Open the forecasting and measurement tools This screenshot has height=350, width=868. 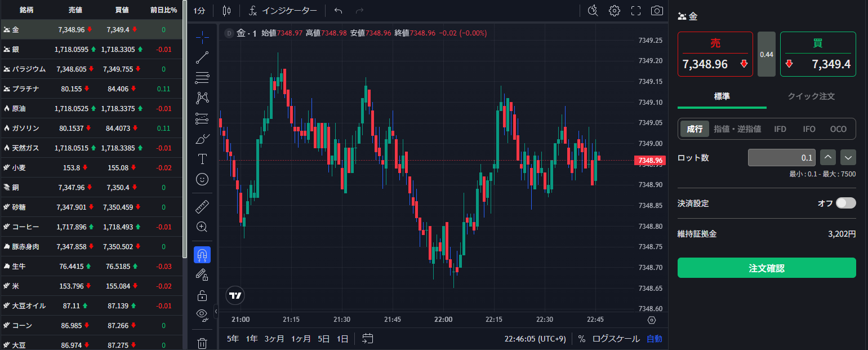point(202,118)
